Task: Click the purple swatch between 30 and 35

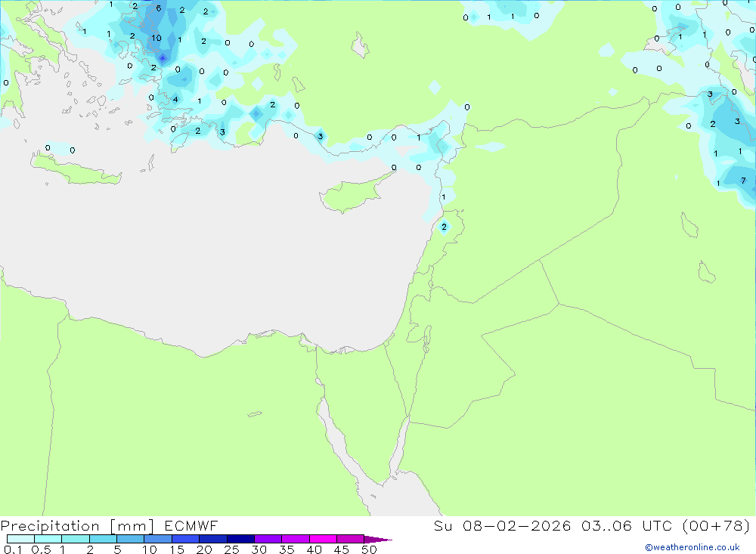Action: click(x=268, y=539)
